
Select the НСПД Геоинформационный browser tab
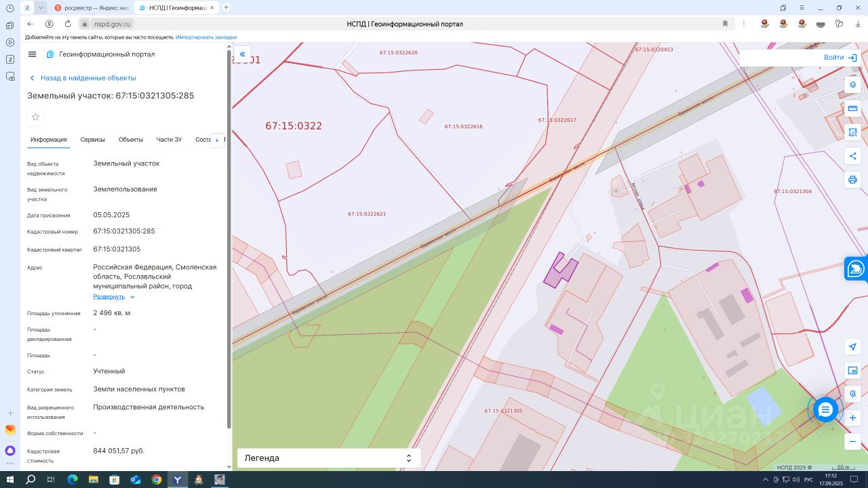pos(176,7)
